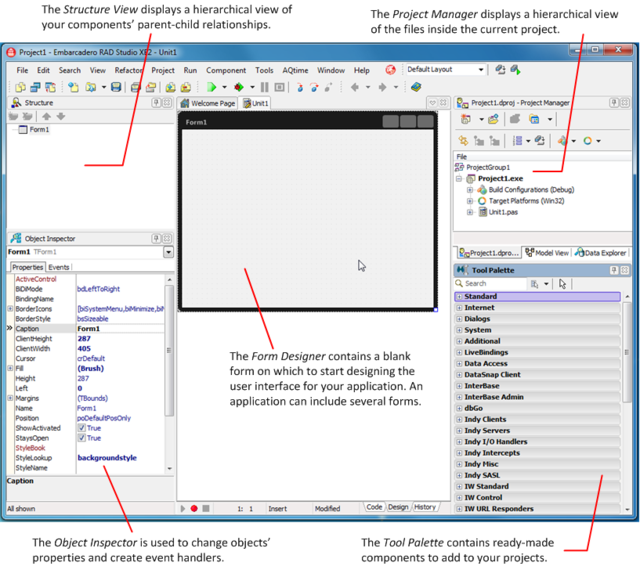Click the Remove File from Project icon
This screenshot has height=566, width=640.
coord(186,87)
